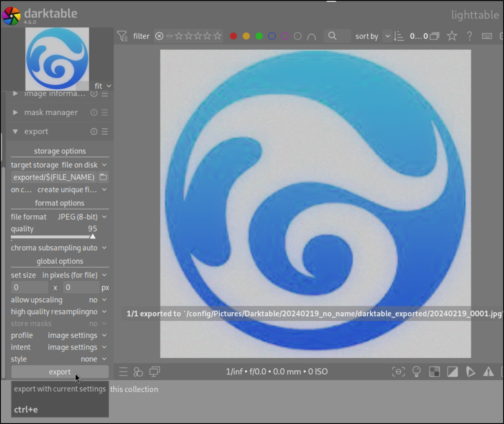Filter by five stars rating
This screenshot has height=424, width=504.
[x=217, y=36]
